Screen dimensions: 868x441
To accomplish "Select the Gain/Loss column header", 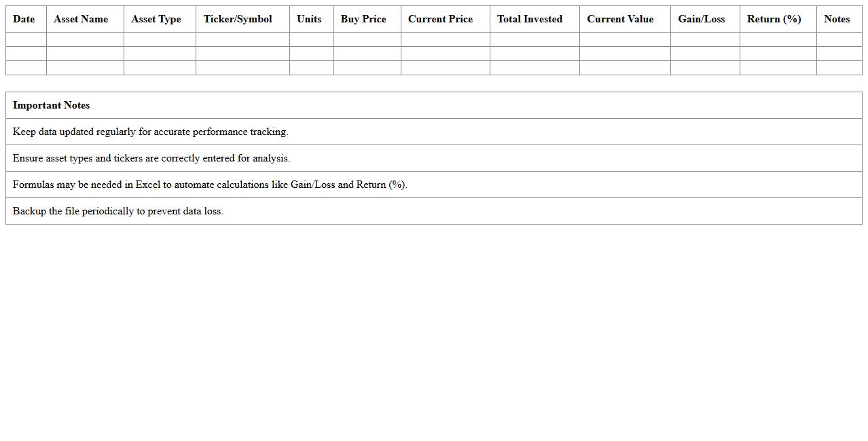I will click(x=702, y=19).
